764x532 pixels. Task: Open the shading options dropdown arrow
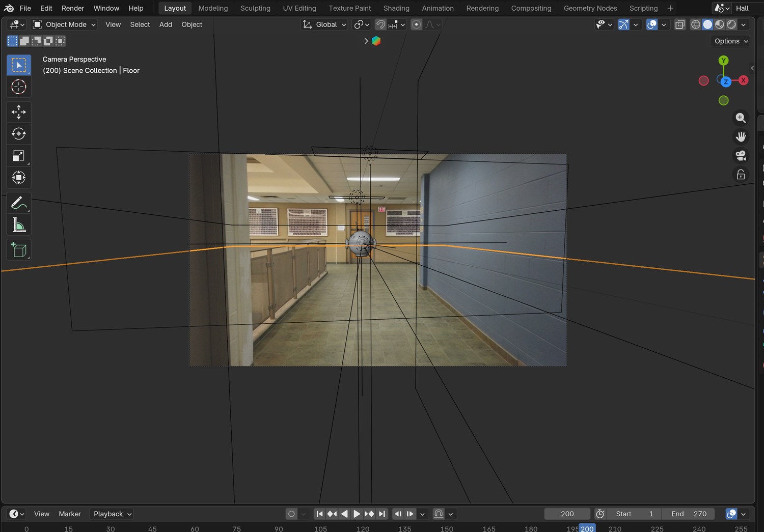[744, 24]
